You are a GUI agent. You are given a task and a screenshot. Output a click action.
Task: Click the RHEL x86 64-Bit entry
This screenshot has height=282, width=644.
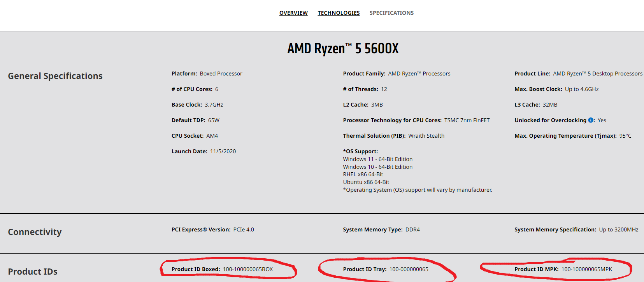click(363, 174)
